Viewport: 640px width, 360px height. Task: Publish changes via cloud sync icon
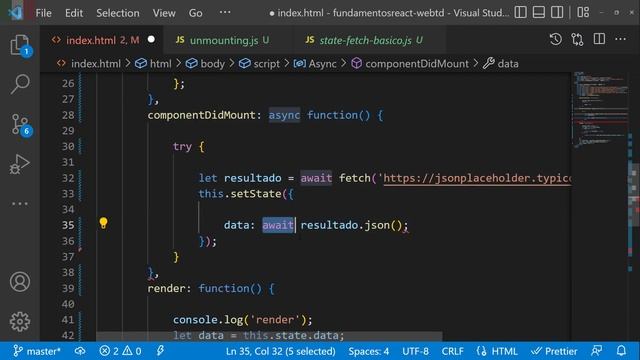(80, 351)
